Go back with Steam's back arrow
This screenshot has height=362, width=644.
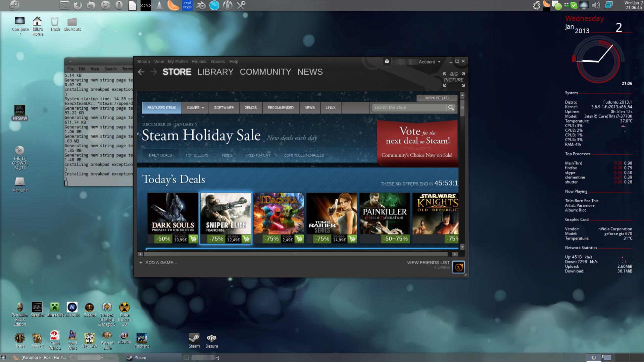tap(141, 72)
